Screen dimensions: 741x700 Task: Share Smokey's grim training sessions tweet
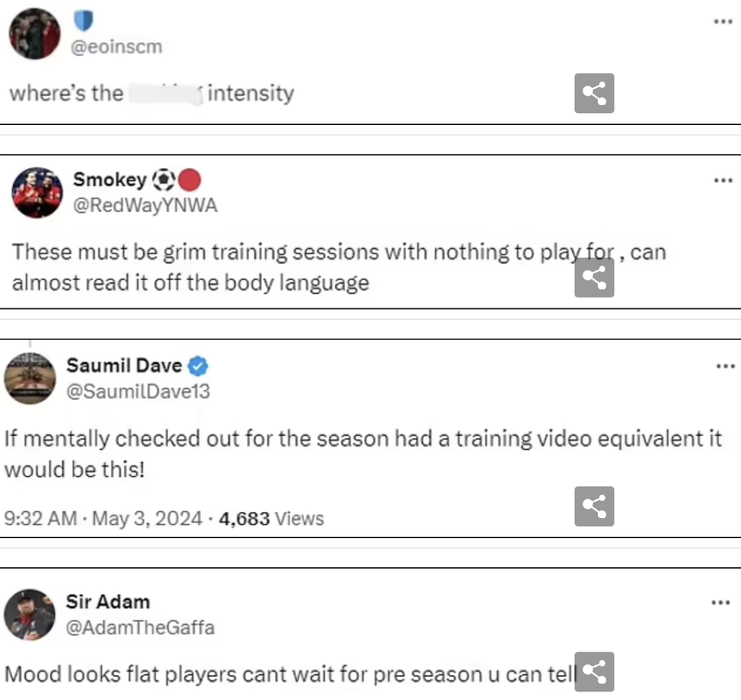click(594, 278)
